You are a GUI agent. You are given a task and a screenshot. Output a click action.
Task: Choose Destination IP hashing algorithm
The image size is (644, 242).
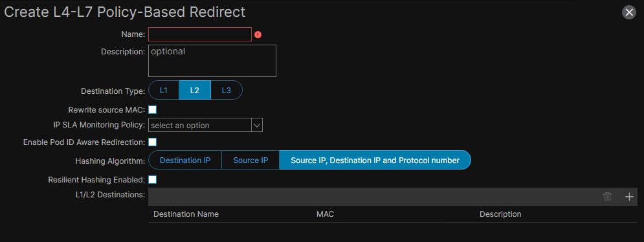(x=185, y=160)
